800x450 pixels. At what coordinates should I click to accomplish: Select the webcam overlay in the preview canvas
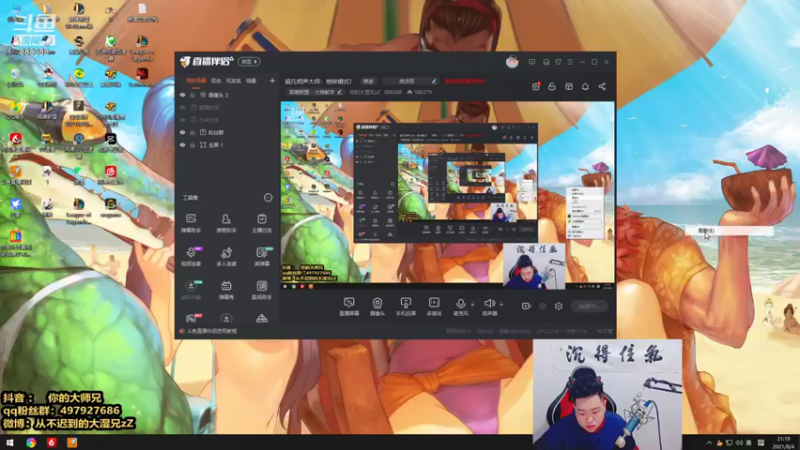click(534, 266)
